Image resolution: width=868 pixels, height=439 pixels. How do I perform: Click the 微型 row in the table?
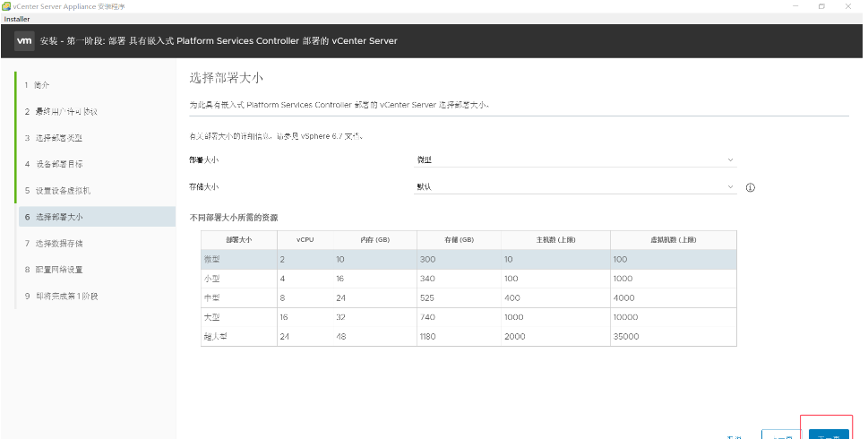click(x=468, y=259)
